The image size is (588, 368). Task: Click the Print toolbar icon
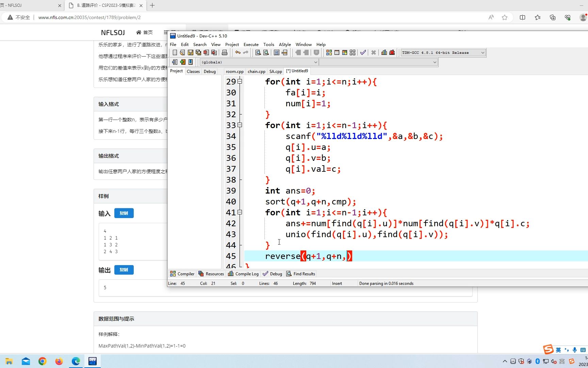(225, 52)
